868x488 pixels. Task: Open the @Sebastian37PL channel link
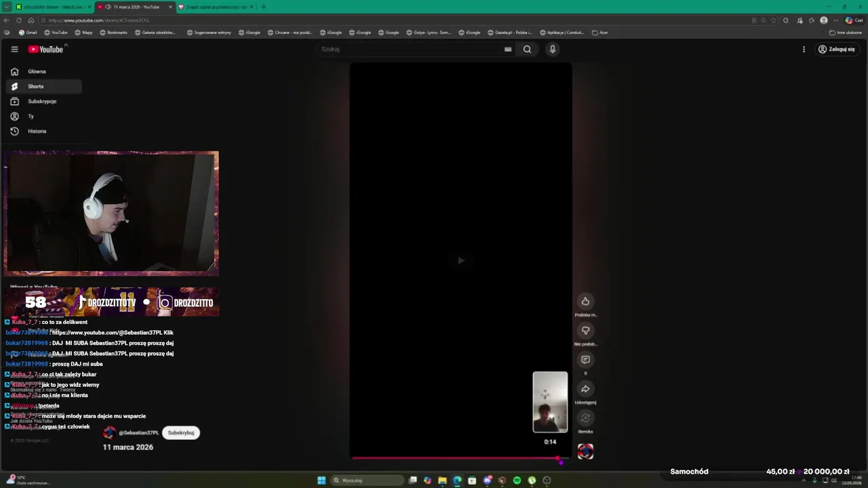pyautogui.click(x=138, y=432)
